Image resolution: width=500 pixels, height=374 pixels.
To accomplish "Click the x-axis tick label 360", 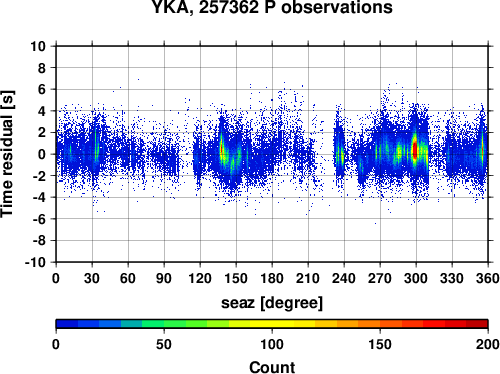I will click(x=488, y=278).
